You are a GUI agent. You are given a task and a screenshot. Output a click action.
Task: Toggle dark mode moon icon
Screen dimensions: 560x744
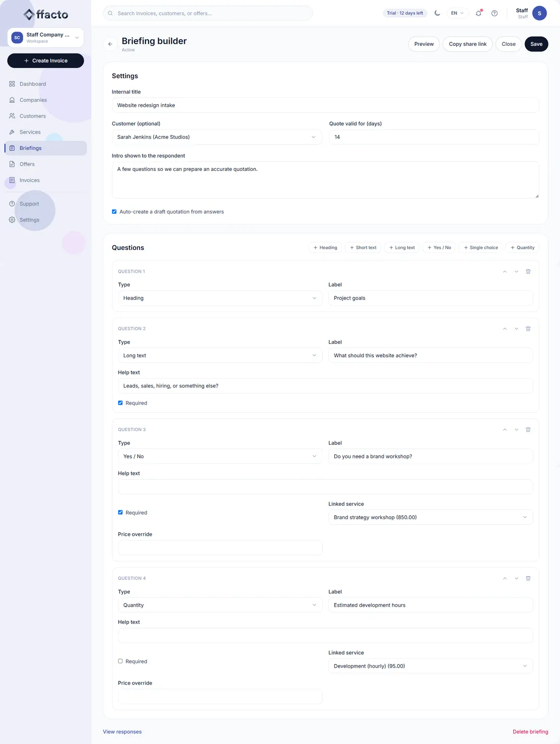[x=437, y=13]
